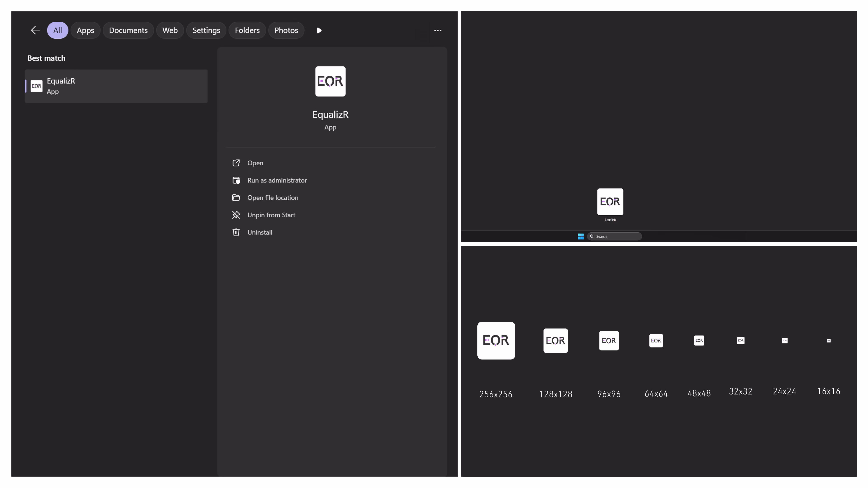
Task: Click the Run as administrator shield icon
Action: click(x=236, y=181)
